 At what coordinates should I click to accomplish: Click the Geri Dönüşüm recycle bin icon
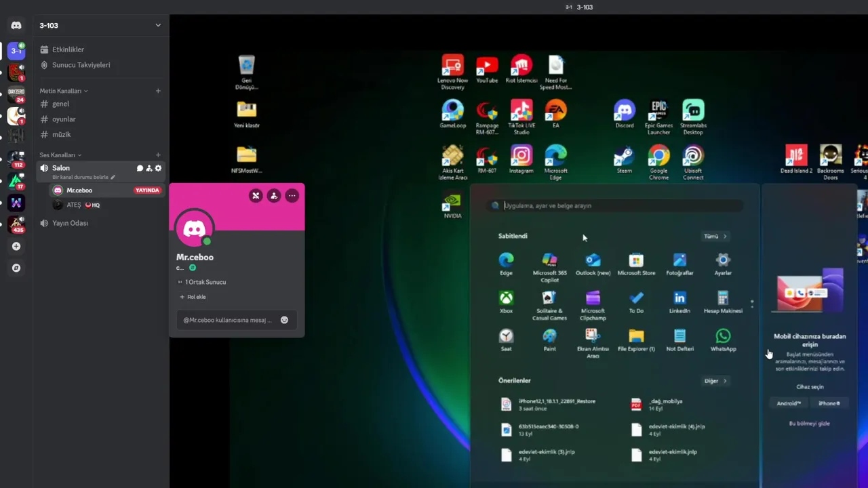pyautogui.click(x=247, y=73)
